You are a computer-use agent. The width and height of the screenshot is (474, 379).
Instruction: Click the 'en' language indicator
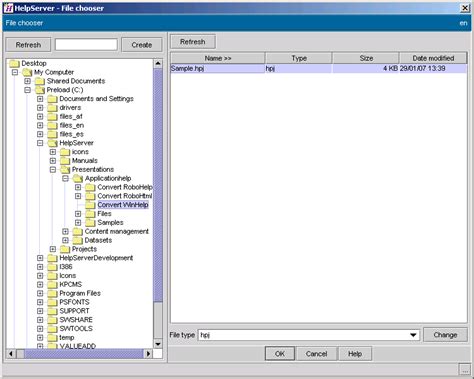pyautogui.click(x=463, y=23)
